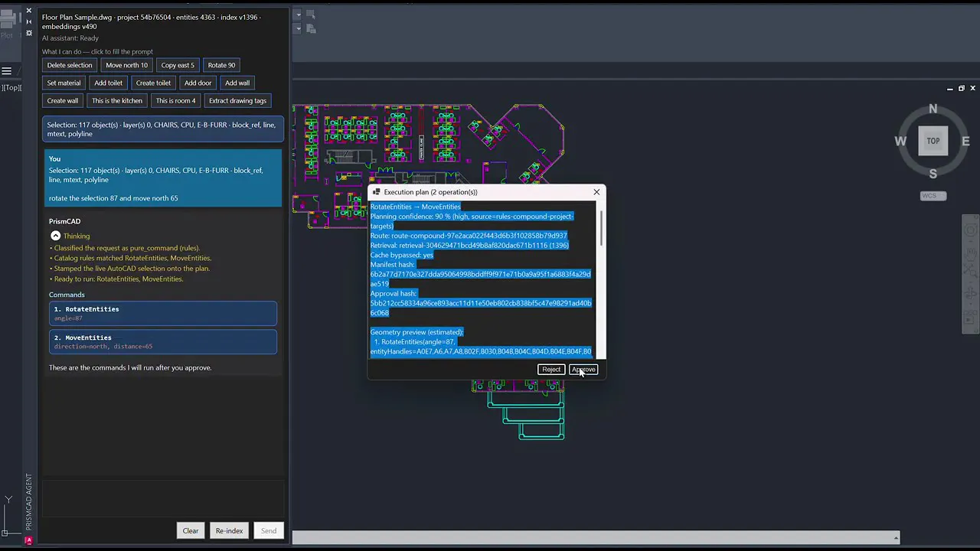Open the WCS coordinate system dropdown
The width and height of the screenshot is (980, 551).
tap(933, 196)
